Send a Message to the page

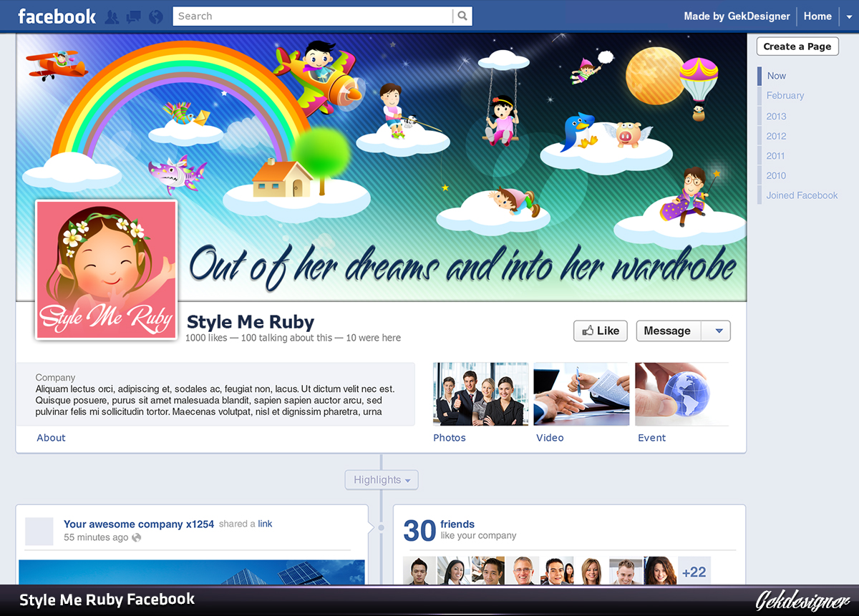pos(667,331)
